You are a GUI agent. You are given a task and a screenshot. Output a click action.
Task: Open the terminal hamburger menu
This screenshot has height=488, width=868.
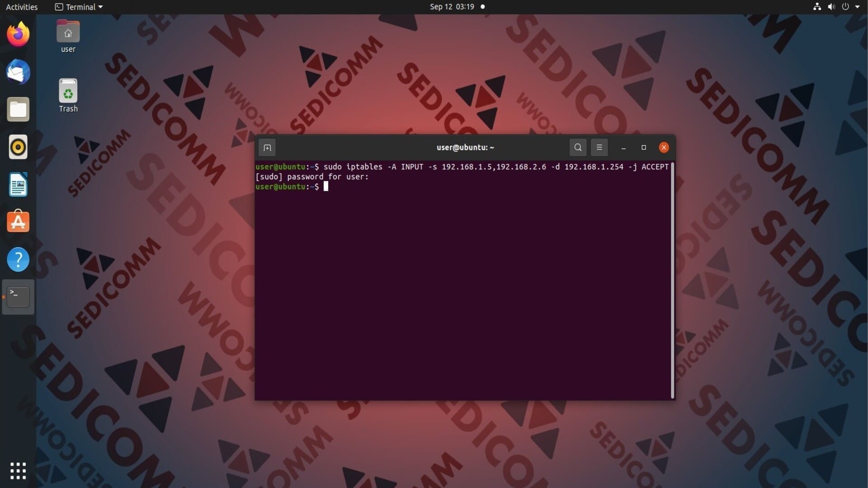coord(599,147)
